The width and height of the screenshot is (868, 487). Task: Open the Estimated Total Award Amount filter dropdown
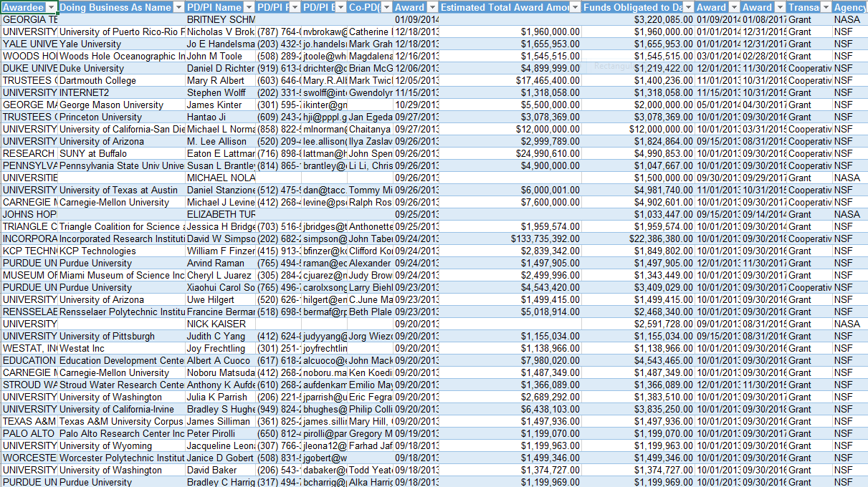tap(573, 7)
